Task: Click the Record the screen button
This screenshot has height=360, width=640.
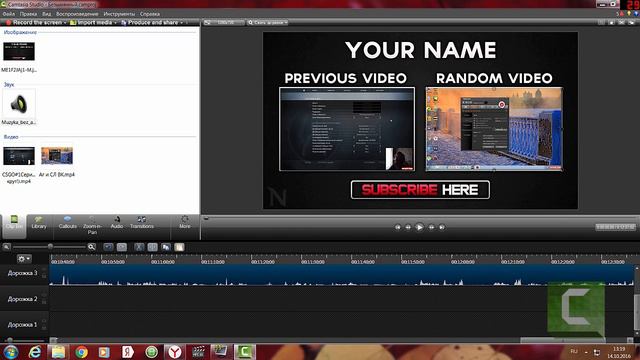Action: pyautogui.click(x=36, y=22)
